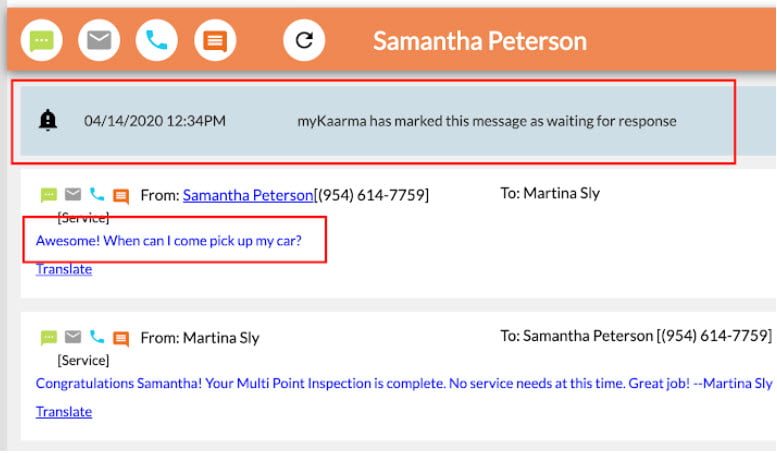
Task: Click email icon in Martina Sly's message
Action: [x=73, y=337]
